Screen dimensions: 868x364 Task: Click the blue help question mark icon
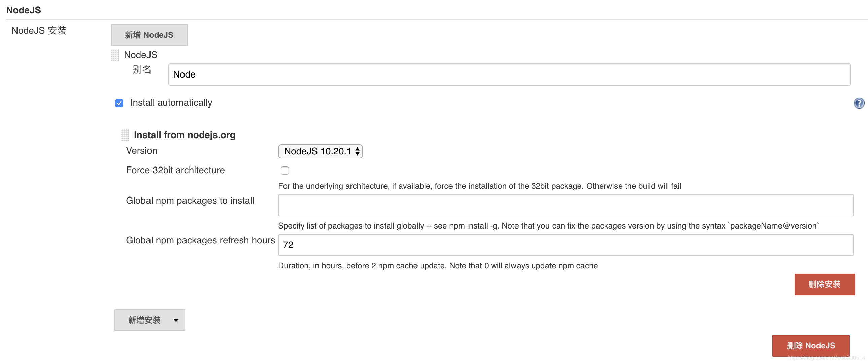(x=859, y=103)
